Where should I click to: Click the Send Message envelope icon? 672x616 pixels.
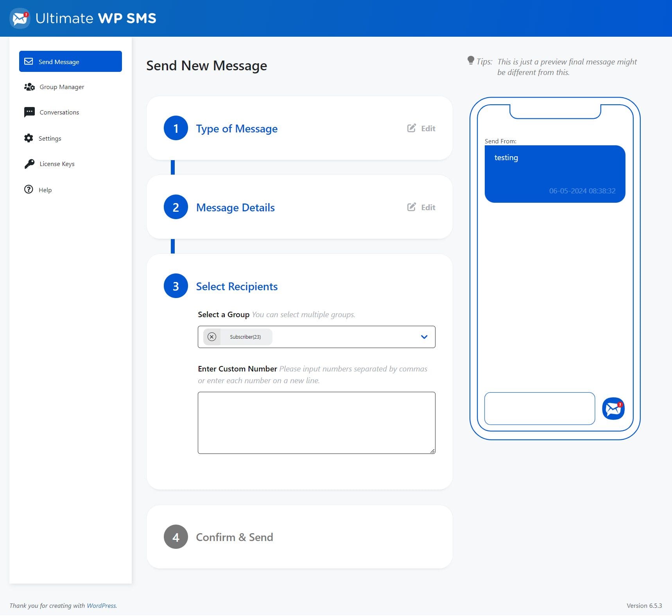29,61
